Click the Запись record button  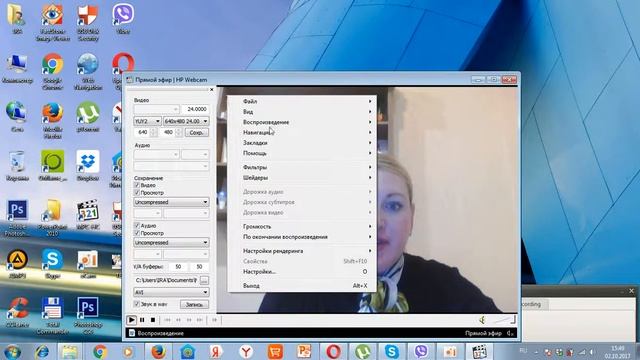(x=194, y=304)
